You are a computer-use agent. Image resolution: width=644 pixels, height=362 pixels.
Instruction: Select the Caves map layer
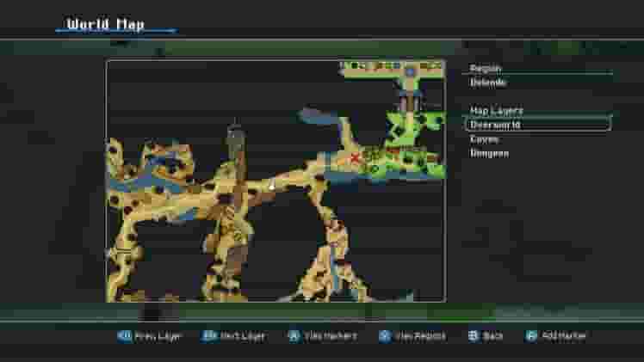click(x=484, y=139)
